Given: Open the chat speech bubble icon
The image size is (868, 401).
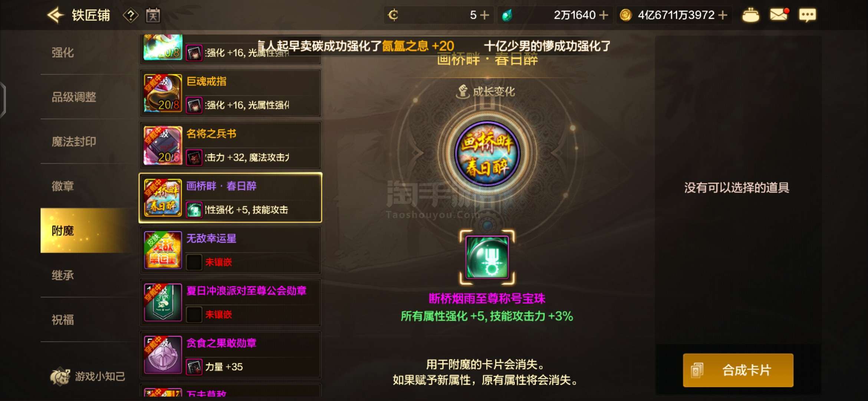Looking at the screenshot, I should 808,16.
